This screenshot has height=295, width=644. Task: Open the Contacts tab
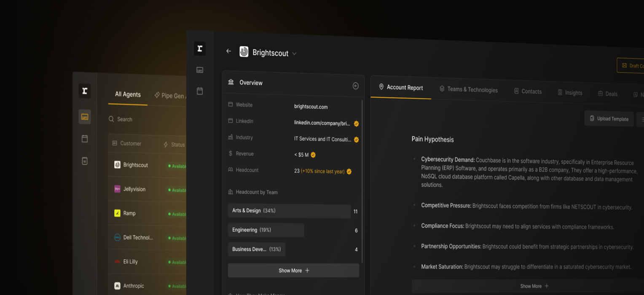tap(528, 91)
